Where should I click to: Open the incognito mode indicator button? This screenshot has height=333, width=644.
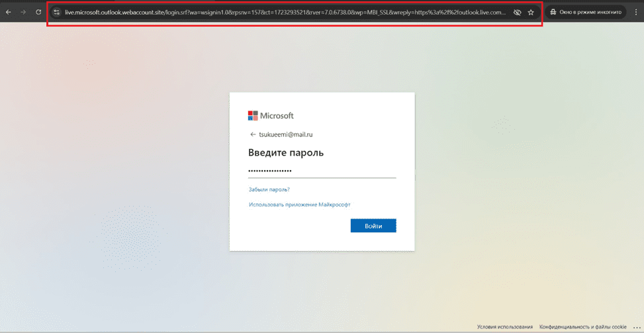click(586, 13)
